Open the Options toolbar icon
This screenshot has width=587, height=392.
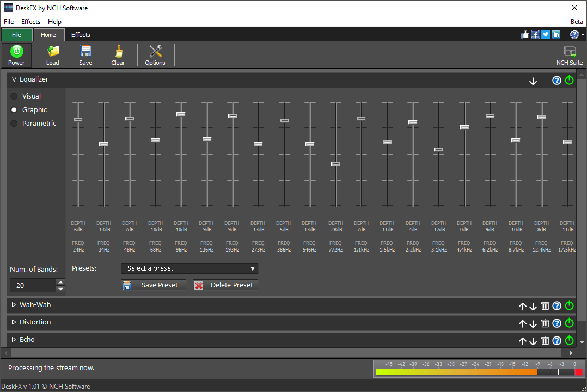(x=155, y=54)
